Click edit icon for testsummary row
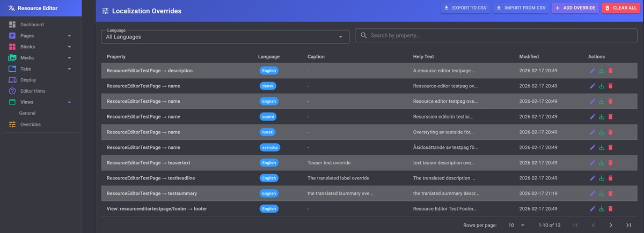The height and width of the screenshot is (233, 644). [x=592, y=193]
